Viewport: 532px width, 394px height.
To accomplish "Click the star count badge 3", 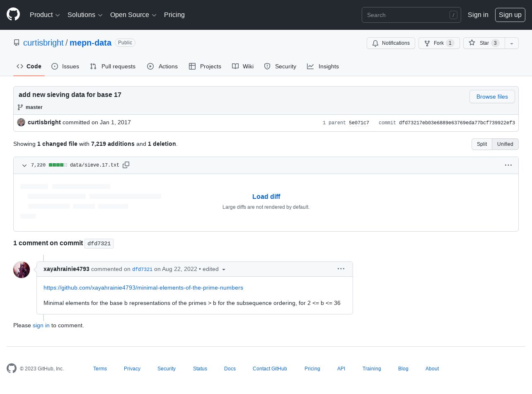I will coord(495,43).
